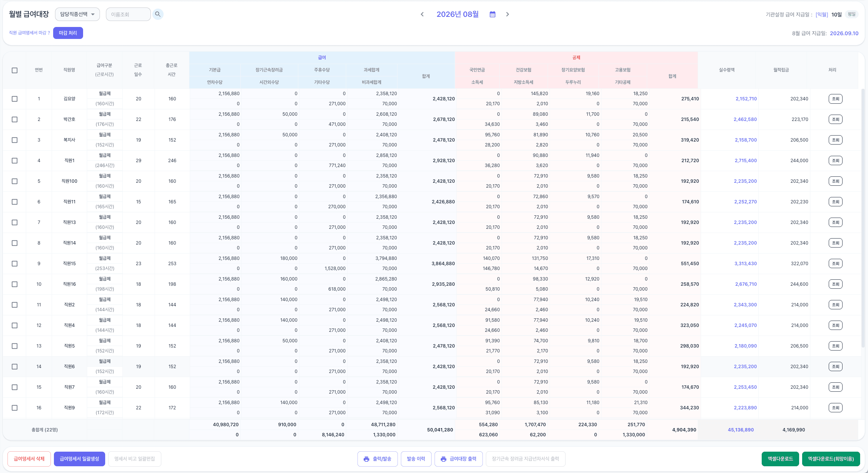Click printer icon on 출력/발송 button

[366, 459]
